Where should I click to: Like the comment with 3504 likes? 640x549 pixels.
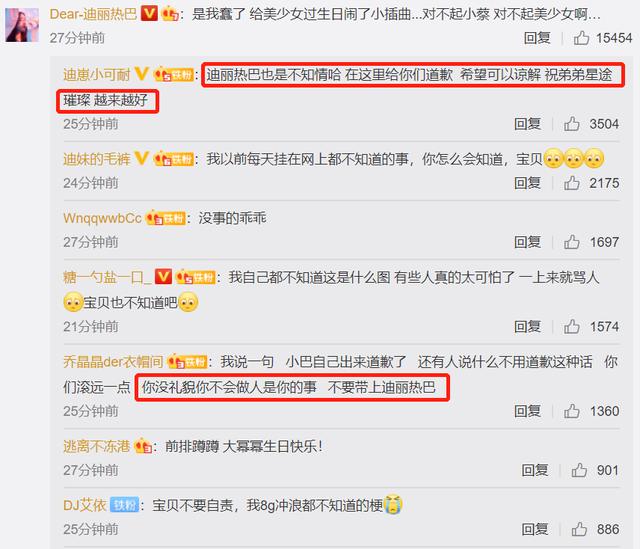coord(572,124)
